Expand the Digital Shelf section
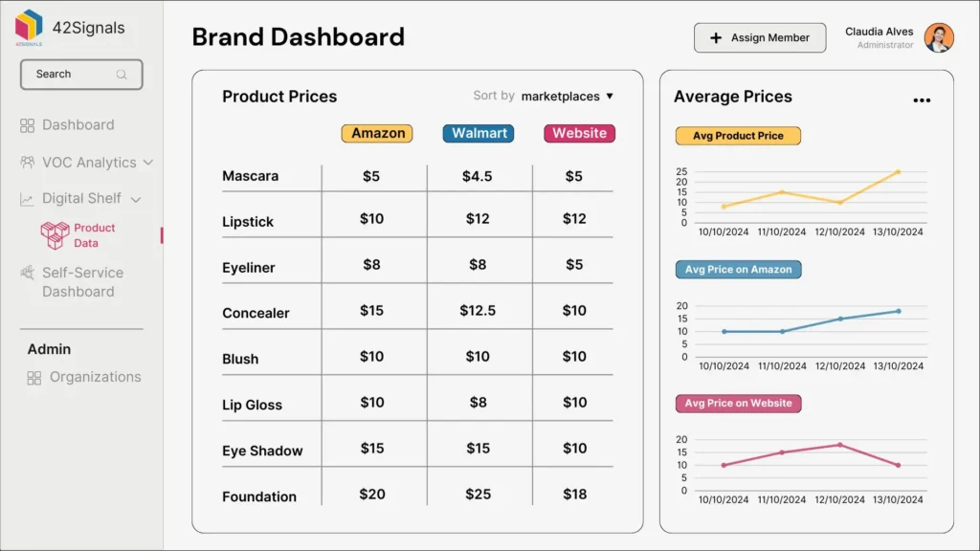Viewport: 980px width, 551px height. click(137, 198)
